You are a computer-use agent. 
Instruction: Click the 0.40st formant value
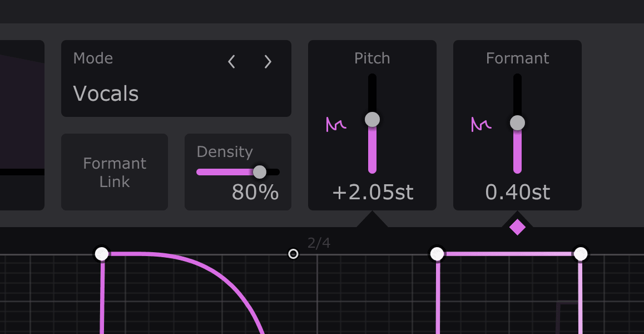[x=517, y=193]
